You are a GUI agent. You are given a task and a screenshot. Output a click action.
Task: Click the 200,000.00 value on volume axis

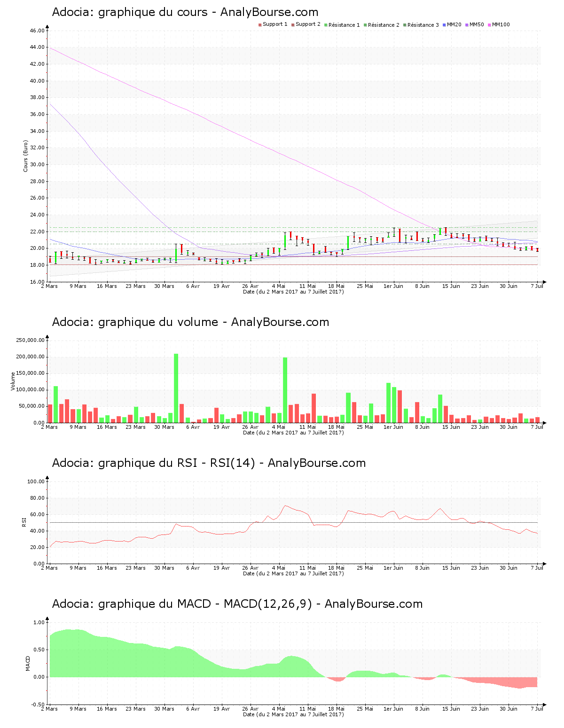tap(31, 357)
